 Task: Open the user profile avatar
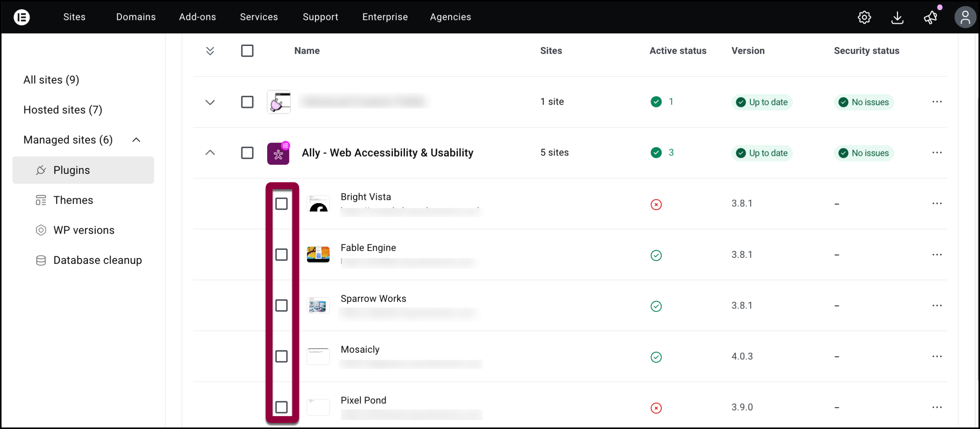tap(965, 17)
